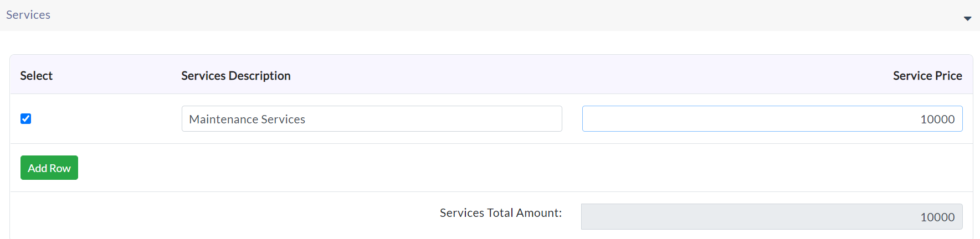Click the greyed-out Services Total Amount field
Screen dimensions: 980x239
click(772, 217)
